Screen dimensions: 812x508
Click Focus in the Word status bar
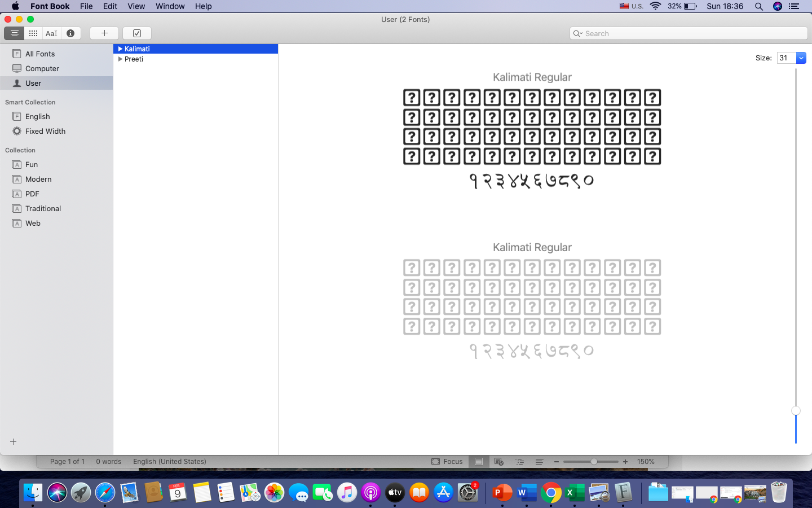click(447, 462)
